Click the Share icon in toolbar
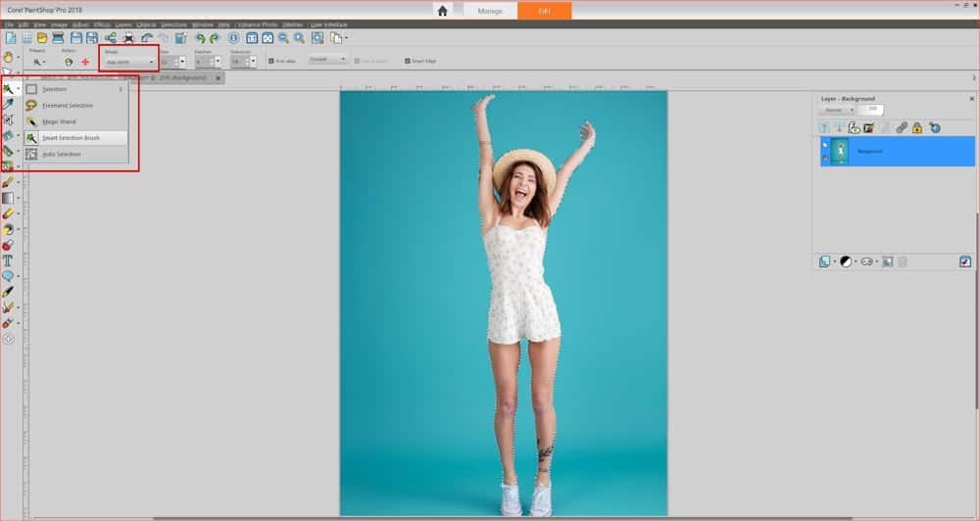This screenshot has height=521, width=980. tap(110, 38)
